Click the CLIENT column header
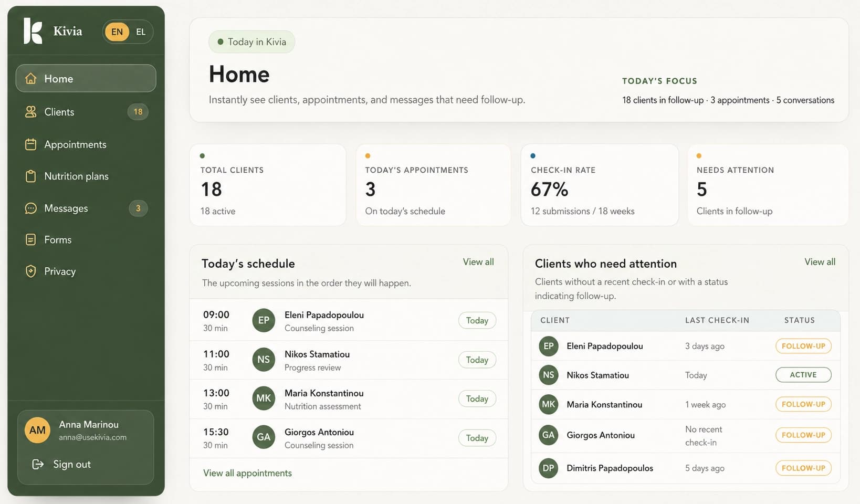Image resolution: width=860 pixels, height=504 pixels. pyautogui.click(x=555, y=320)
